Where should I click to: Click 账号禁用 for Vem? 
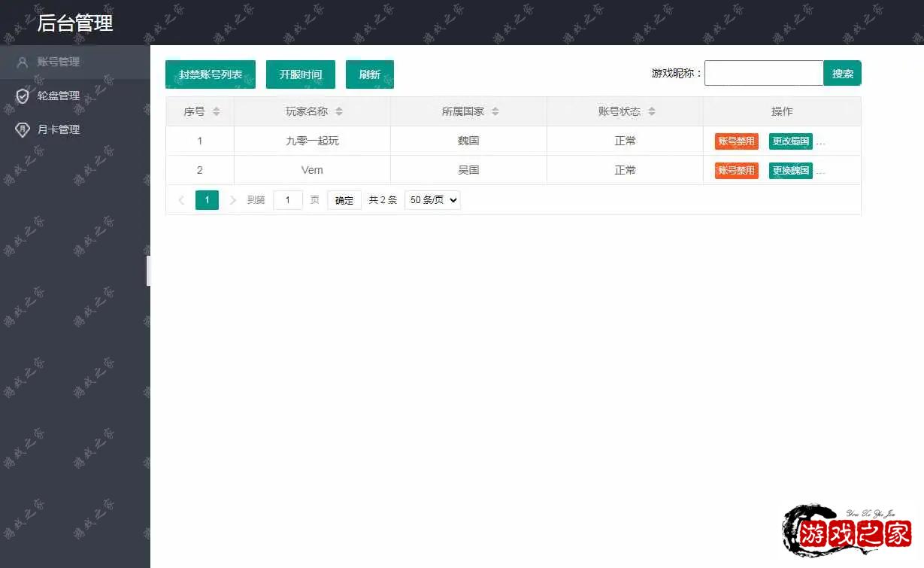point(737,171)
